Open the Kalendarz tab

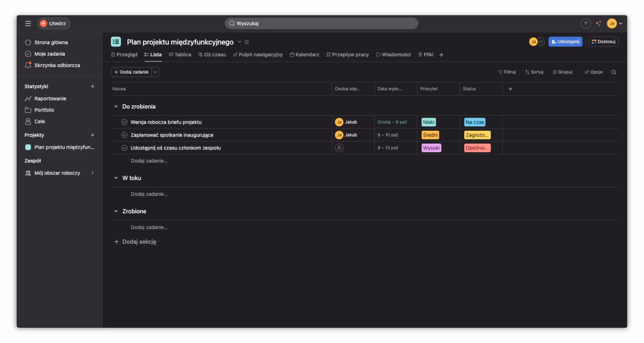click(304, 55)
